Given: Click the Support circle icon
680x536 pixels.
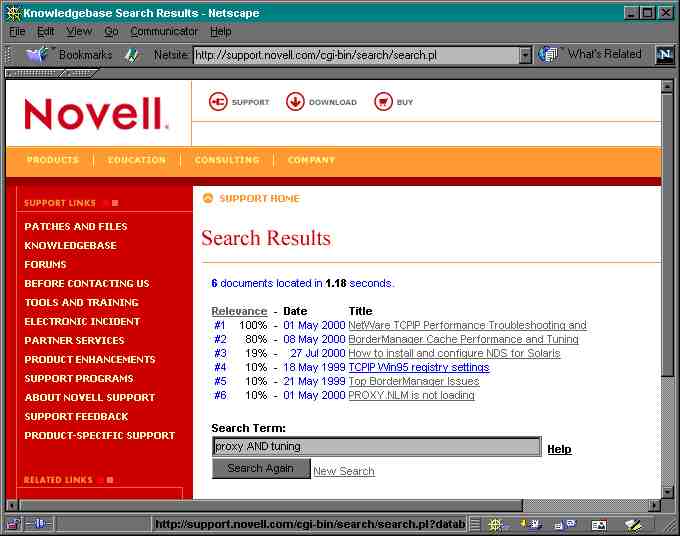Looking at the screenshot, I should tap(218, 102).
